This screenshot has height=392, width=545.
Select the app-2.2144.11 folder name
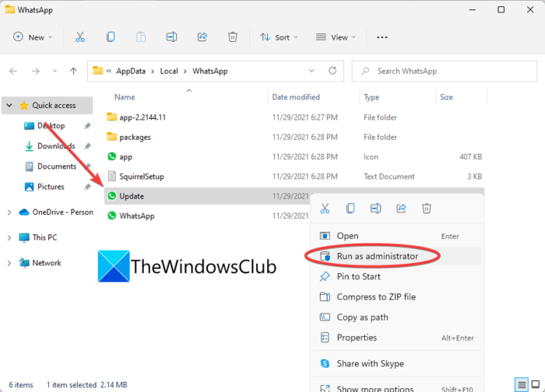(x=142, y=117)
